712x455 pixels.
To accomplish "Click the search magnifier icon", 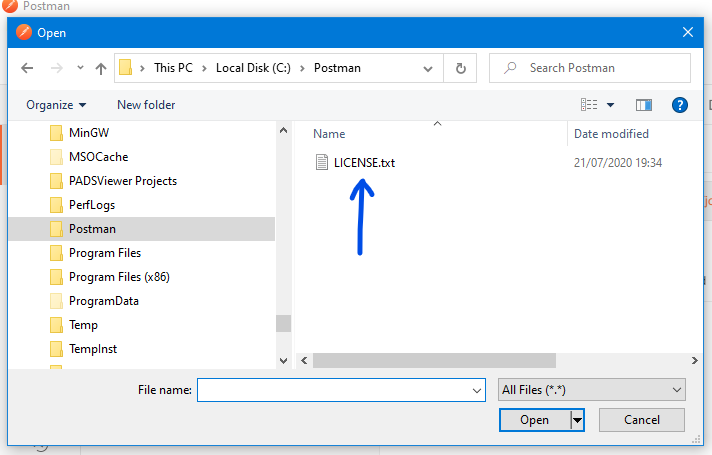I will point(510,68).
